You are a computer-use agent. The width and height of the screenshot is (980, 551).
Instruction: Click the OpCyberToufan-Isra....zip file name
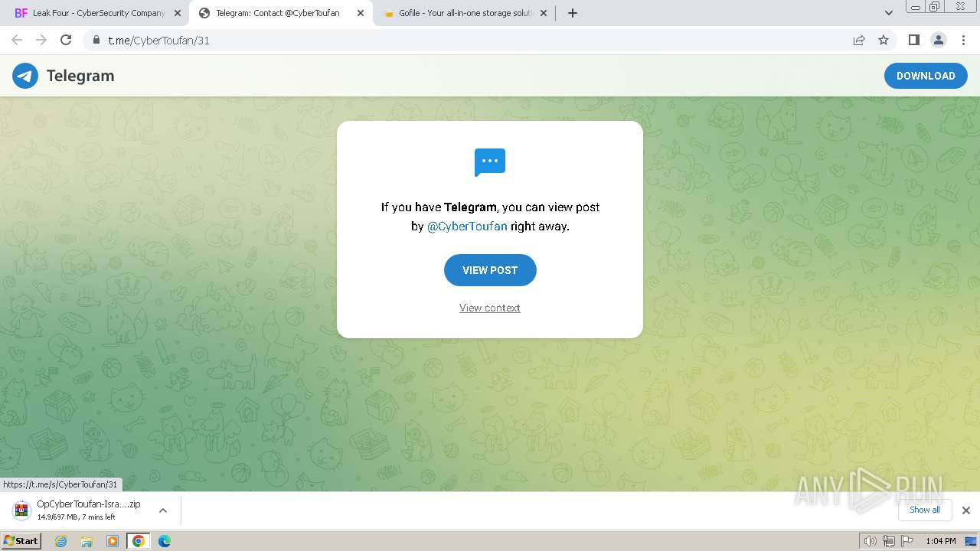(89, 504)
